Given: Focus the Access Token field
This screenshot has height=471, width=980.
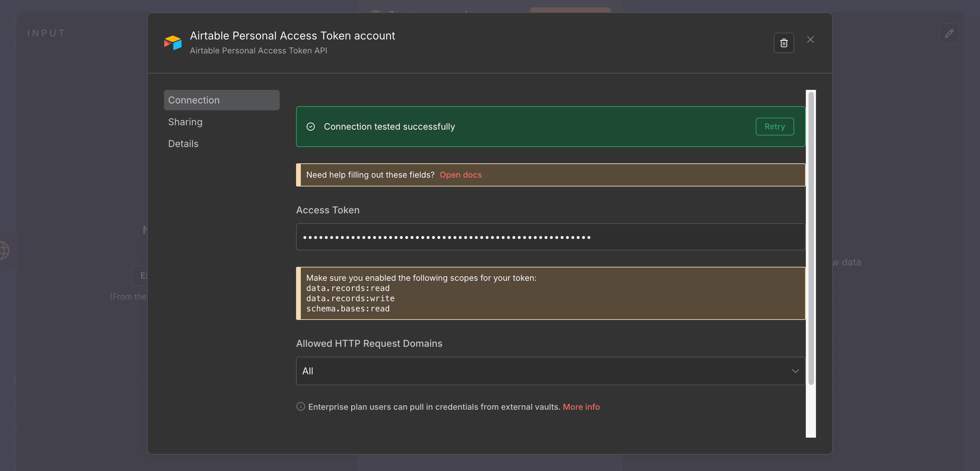Looking at the screenshot, I should (x=551, y=237).
